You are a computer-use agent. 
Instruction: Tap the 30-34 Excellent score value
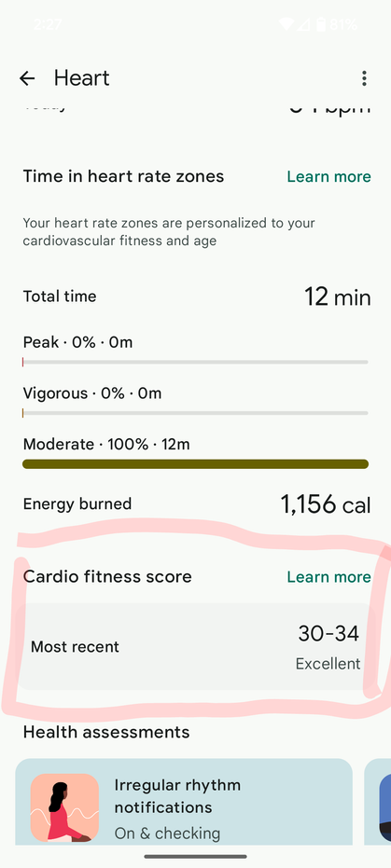pyautogui.click(x=328, y=647)
